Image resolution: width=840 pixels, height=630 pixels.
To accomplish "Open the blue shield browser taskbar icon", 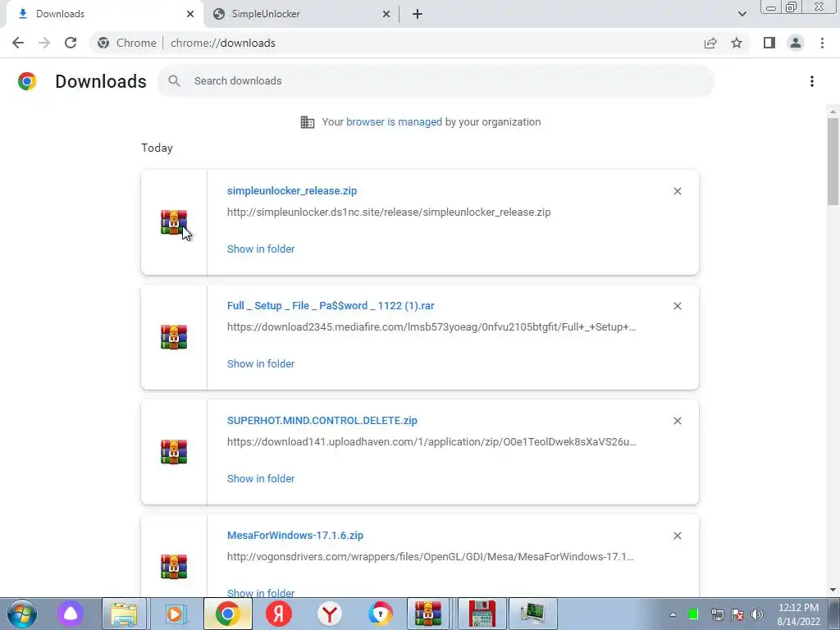I will pos(381,614).
